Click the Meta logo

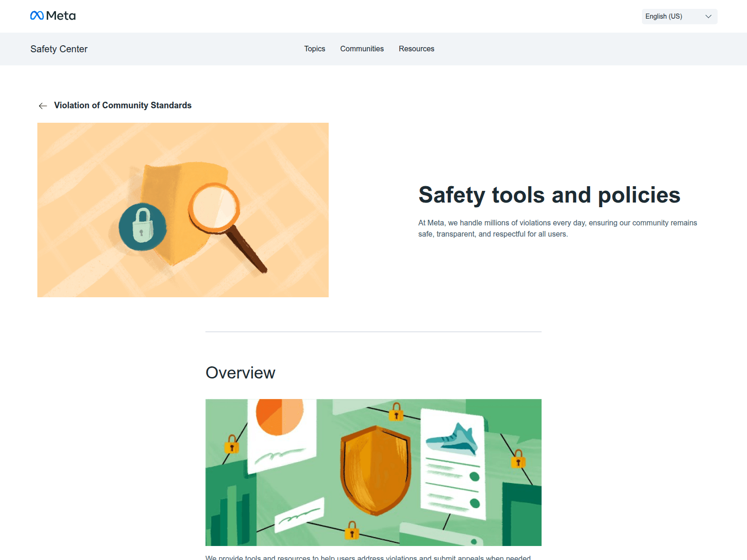pyautogui.click(x=53, y=16)
